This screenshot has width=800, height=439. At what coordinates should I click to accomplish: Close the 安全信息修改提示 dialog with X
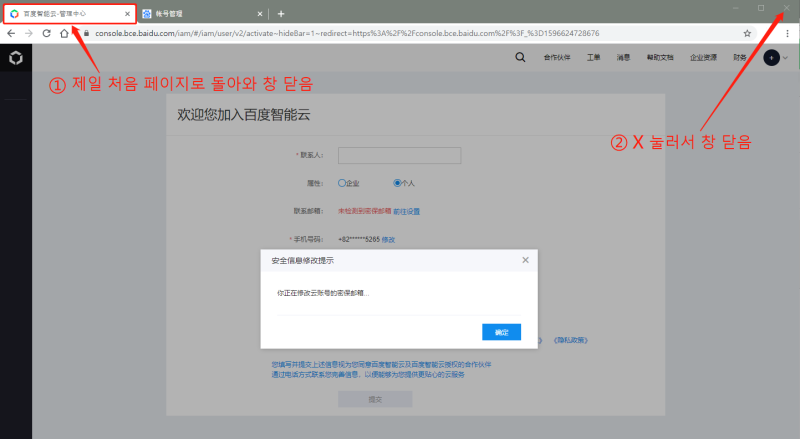(x=525, y=260)
